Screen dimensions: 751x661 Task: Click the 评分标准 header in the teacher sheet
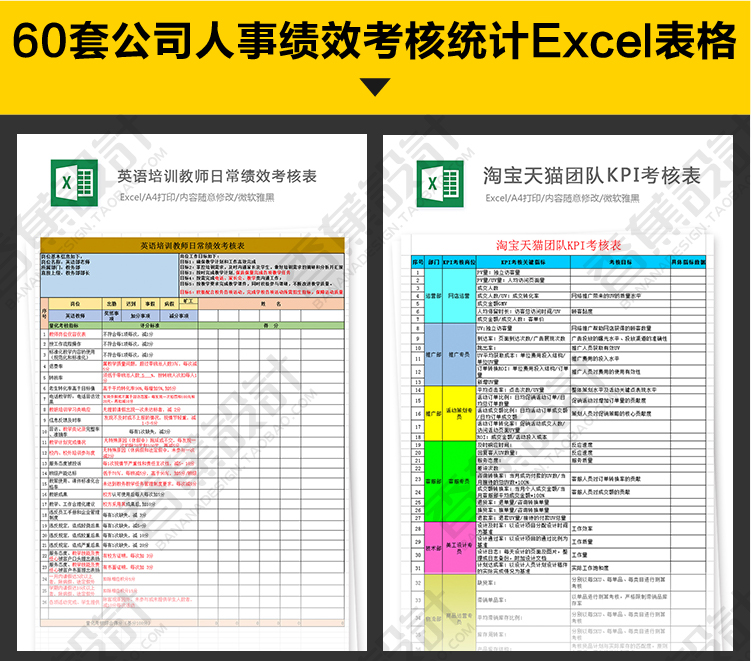tap(150, 325)
